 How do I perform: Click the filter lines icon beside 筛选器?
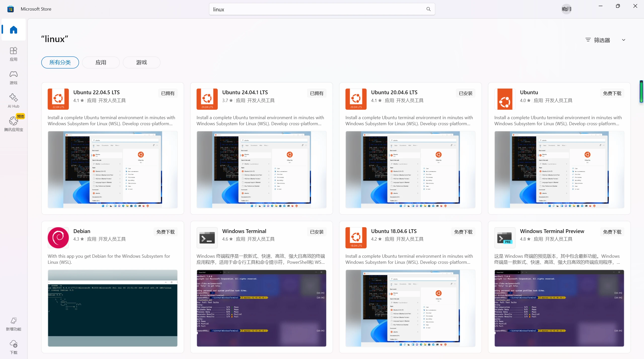click(x=588, y=40)
